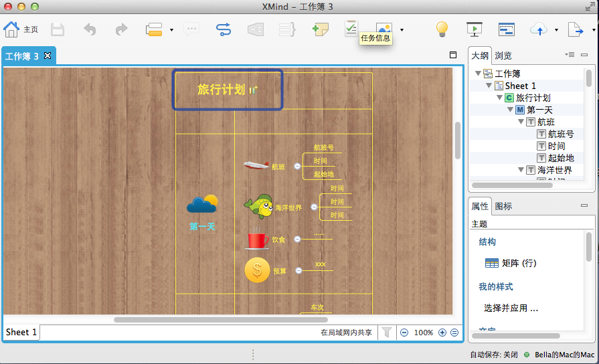Select the 第一天 topic on canvas

point(202,227)
